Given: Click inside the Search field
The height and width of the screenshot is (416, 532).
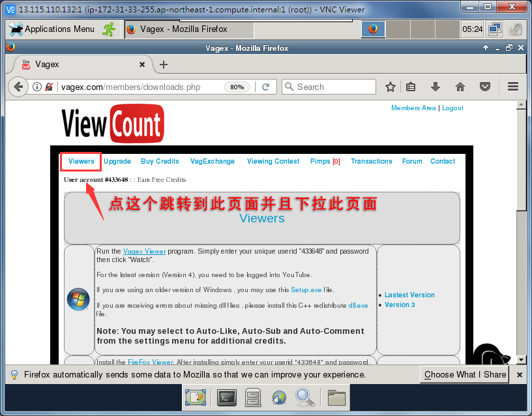Looking at the screenshot, I should click(329, 86).
